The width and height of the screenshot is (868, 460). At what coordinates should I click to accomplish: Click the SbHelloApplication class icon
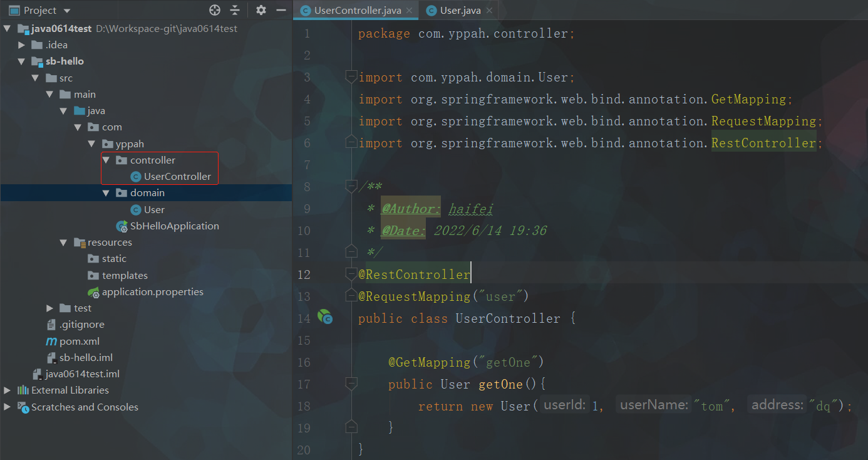click(121, 226)
